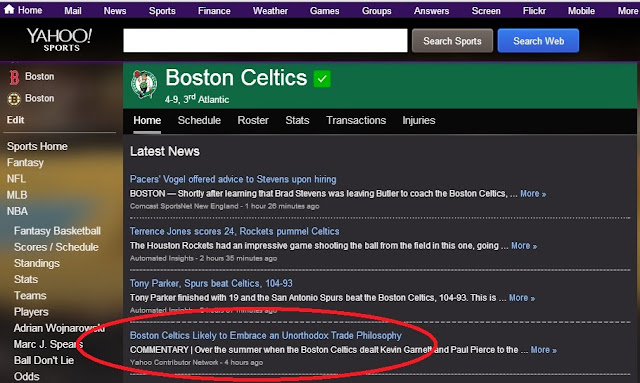Open Adrian Wojnarowski sidebar link

(x=59, y=328)
